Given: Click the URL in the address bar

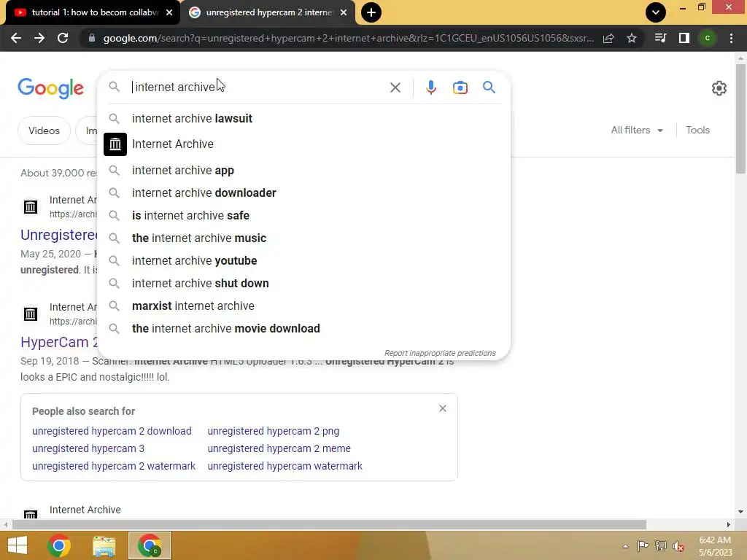Looking at the screenshot, I should (x=348, y=38).
